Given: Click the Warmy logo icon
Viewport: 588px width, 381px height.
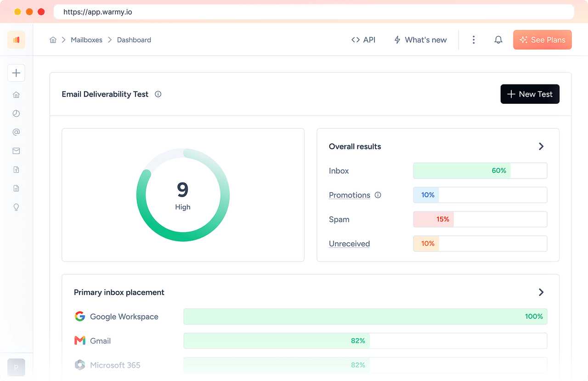Looking at the screenshot, I should click(x=16, y=40).
